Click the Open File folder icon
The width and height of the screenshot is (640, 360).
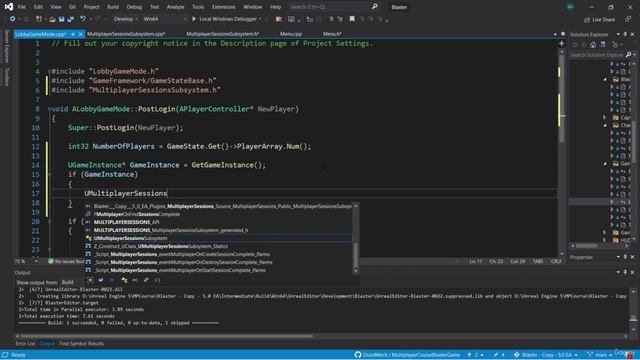(52, 19)
